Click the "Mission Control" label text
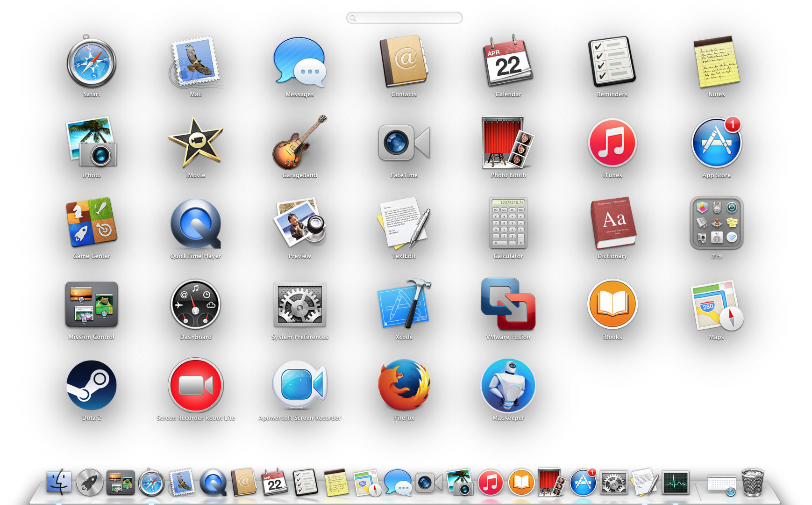812x505 pixels. point(92,337)
